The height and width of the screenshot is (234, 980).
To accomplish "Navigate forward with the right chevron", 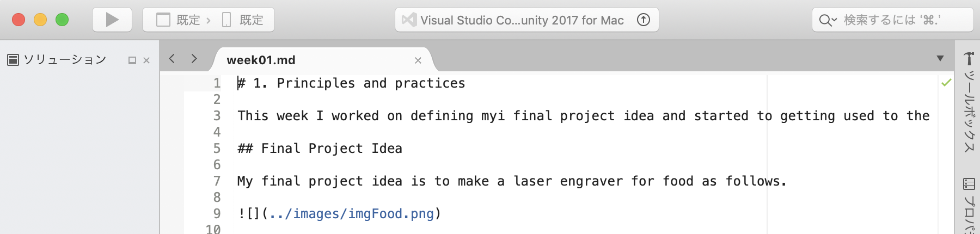I will pos(194,59).
